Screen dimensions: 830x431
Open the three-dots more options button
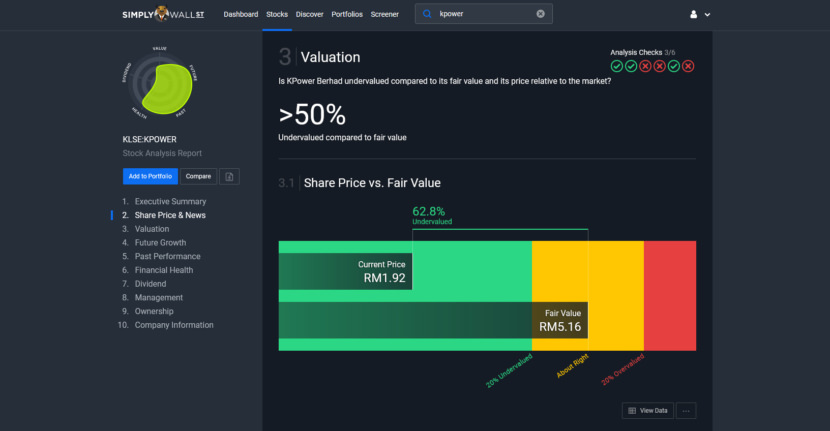[686, 410]
